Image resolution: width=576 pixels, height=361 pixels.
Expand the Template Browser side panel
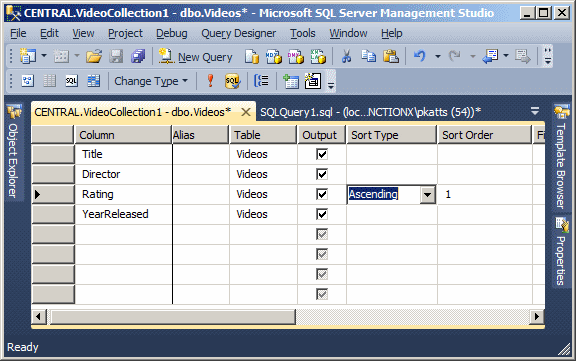point(561,158)
